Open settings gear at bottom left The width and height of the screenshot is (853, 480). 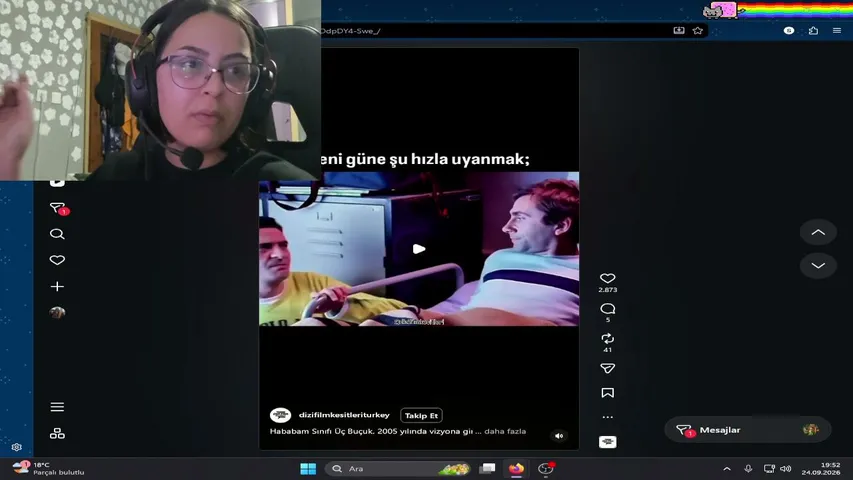coord(16,447)
